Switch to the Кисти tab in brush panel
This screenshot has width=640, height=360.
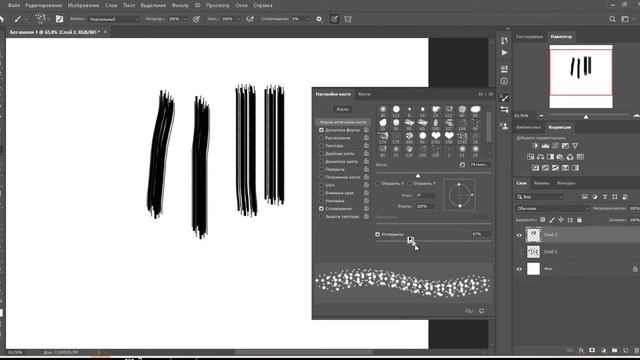364,94
